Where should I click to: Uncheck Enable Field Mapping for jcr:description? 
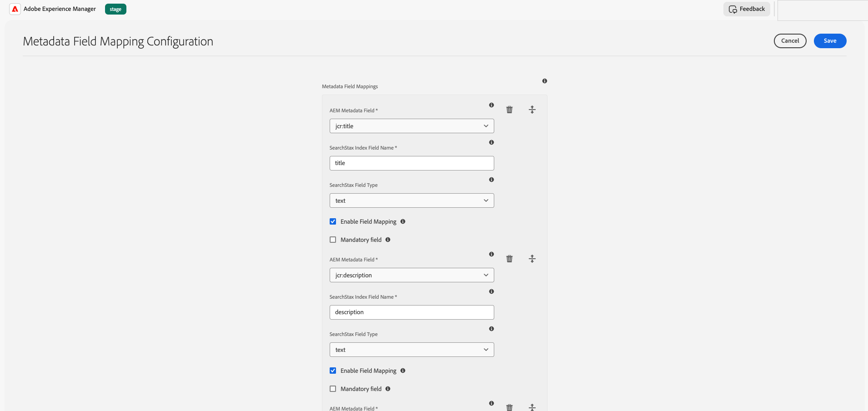[x=333, y=371]
